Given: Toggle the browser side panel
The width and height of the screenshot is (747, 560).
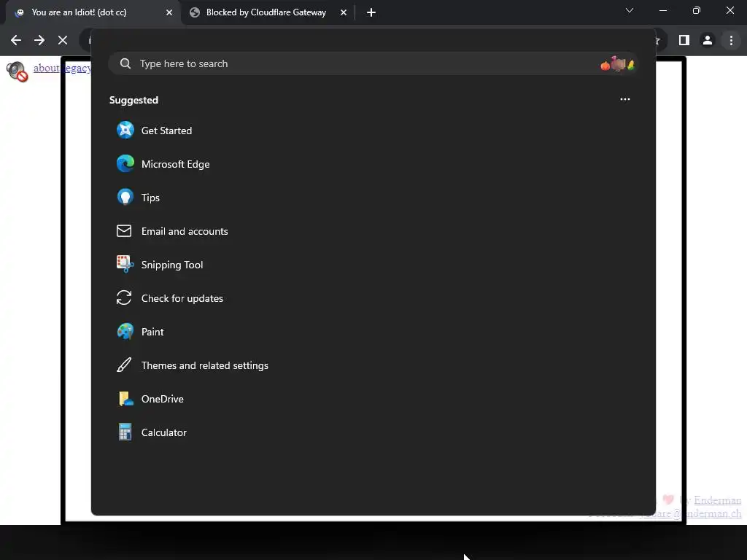Looking at the screenshot, I should [684, 40].
